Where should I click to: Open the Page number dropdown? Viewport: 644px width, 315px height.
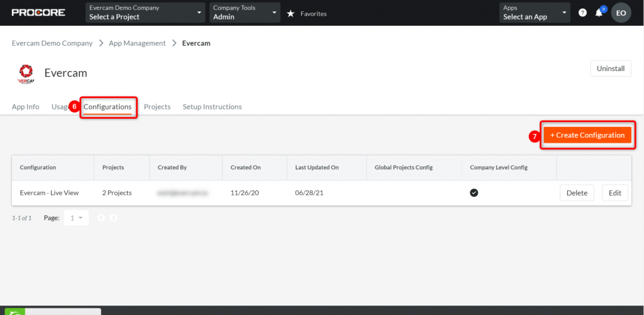pos(76,218)
